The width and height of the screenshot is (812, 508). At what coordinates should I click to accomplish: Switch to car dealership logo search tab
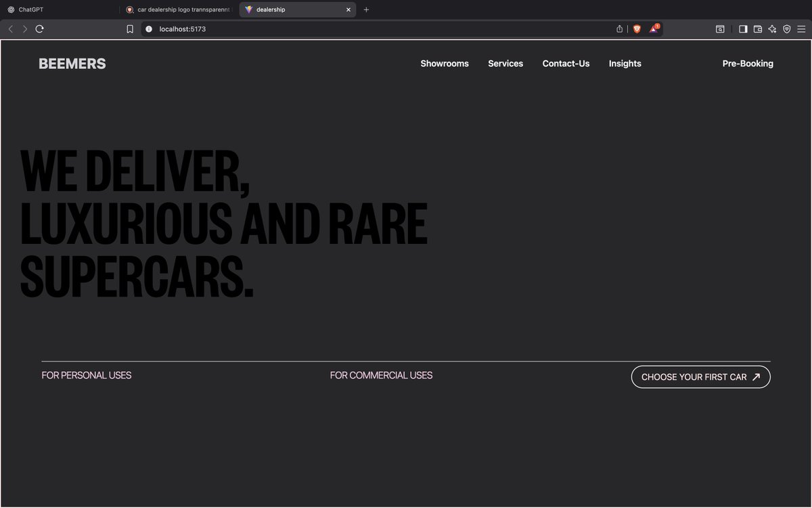[x=179, y=9]
